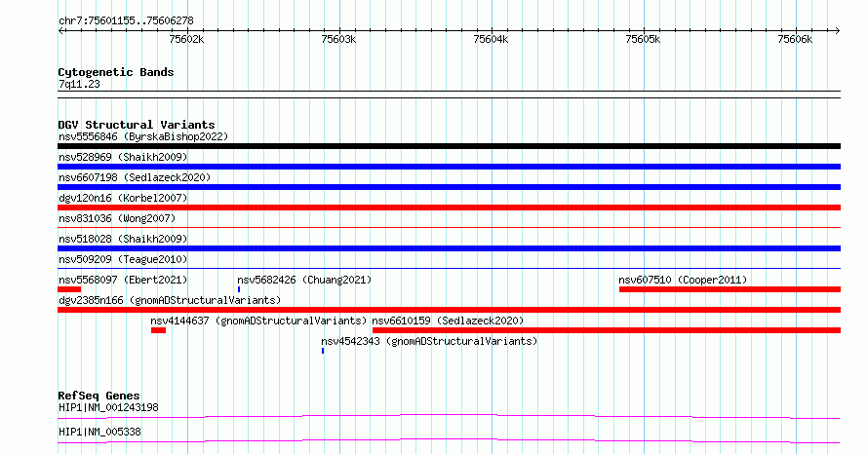This screenshot has height=454, width=868.
Task: Click the left arrow on the ruler
Action: 60,31
